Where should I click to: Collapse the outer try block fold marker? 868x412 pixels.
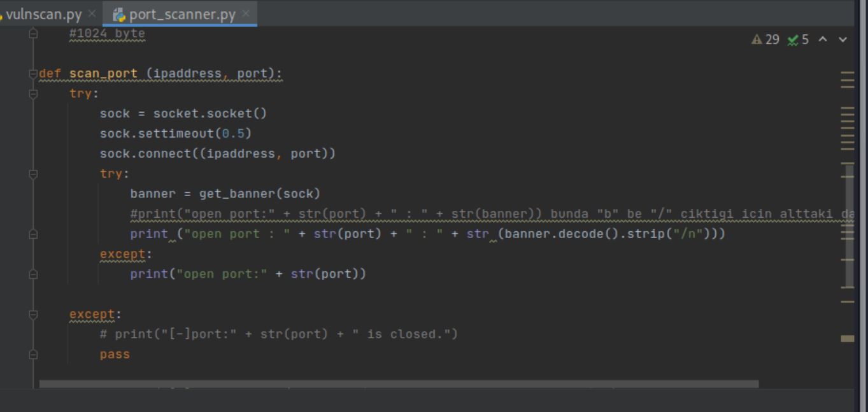[33, 94]
